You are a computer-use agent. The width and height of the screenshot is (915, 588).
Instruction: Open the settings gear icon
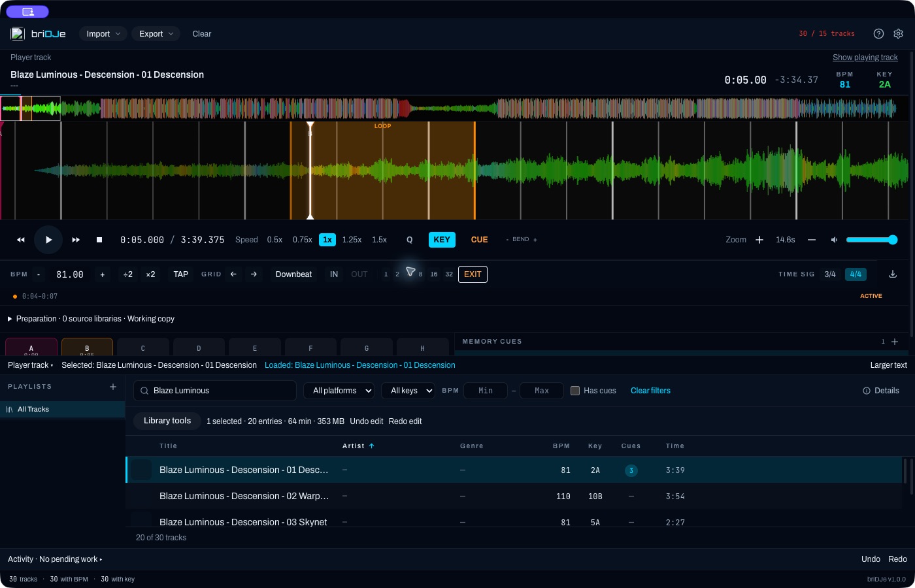tap(898, 34)
